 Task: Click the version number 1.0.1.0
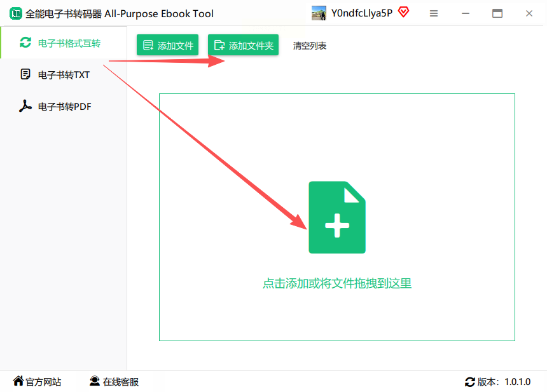click(517, 382)
